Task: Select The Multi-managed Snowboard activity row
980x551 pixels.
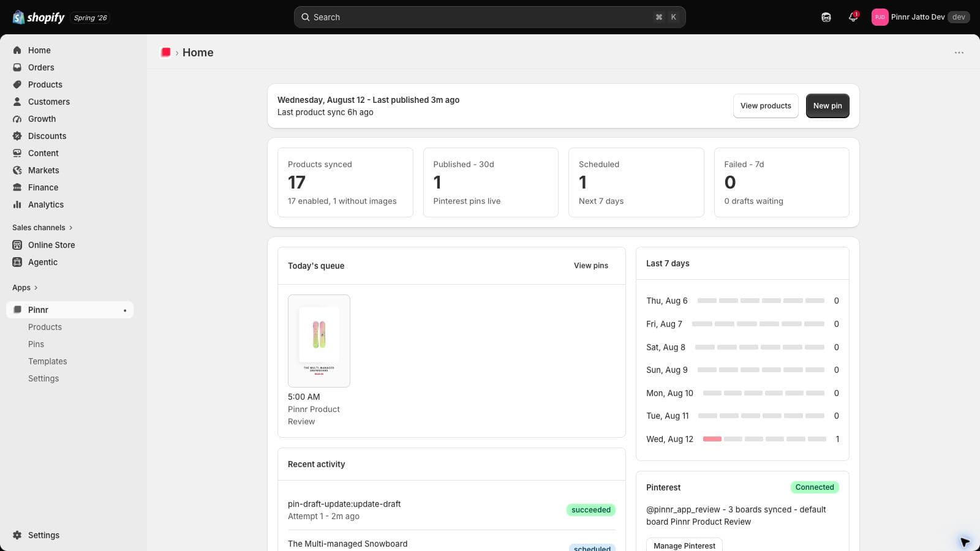Action: [451, 543]
